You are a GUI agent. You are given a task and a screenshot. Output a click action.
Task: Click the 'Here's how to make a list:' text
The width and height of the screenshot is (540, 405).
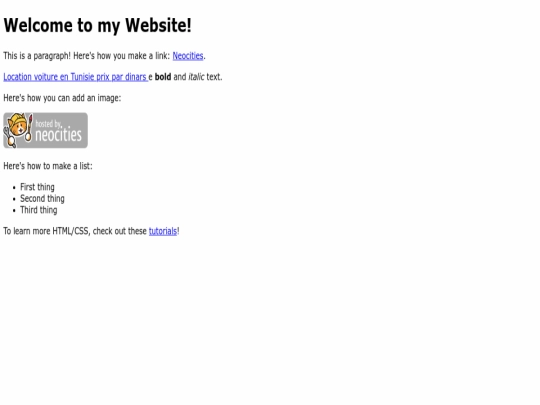[x=48, y=166]
